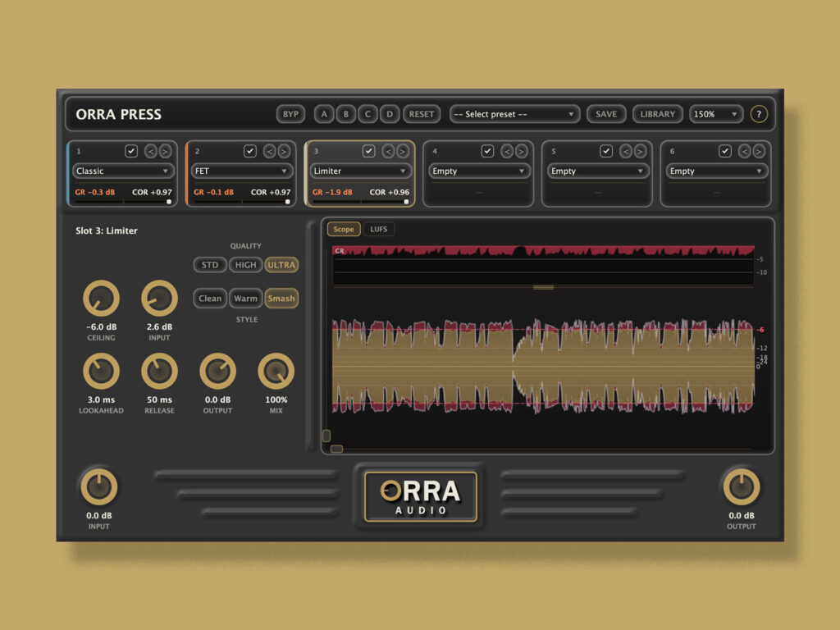This screenshot has height=630, width=840.
Task: Move slot 3 left with its arrow
Action: (x=388, y=152)
